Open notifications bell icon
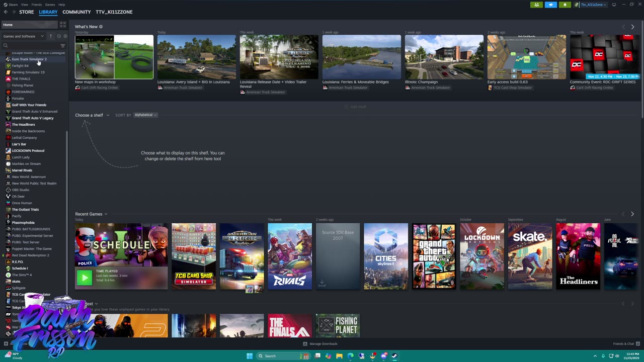Image resolution: width=644 pixels, height=362 pixels. tap(565, 5)
